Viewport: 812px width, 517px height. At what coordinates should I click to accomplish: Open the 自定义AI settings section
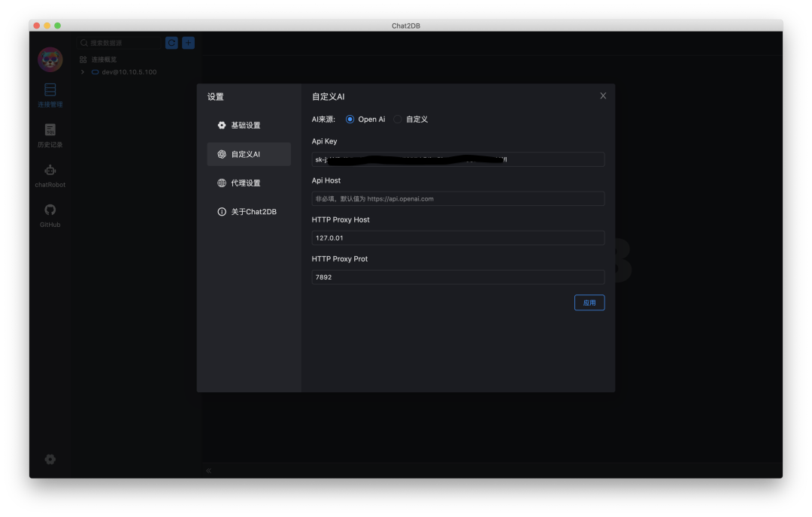coord(249,154)
